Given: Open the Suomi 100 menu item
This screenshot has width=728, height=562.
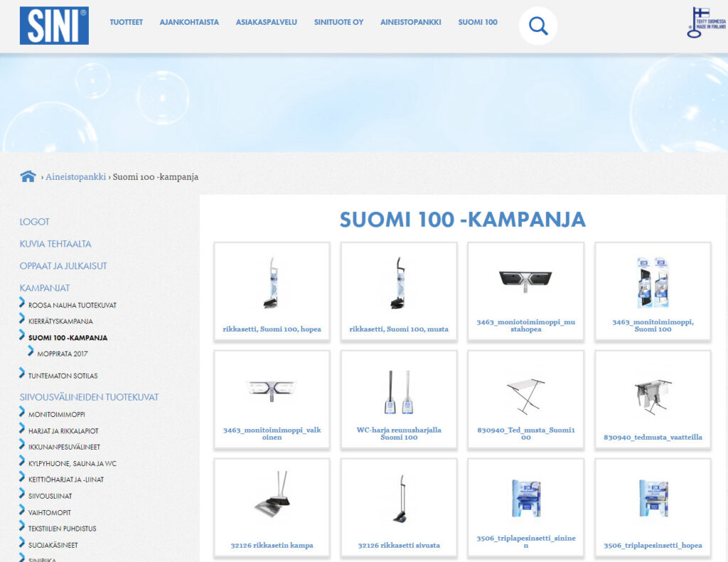Looking at the screenshot, I should [x=478, y=22].
